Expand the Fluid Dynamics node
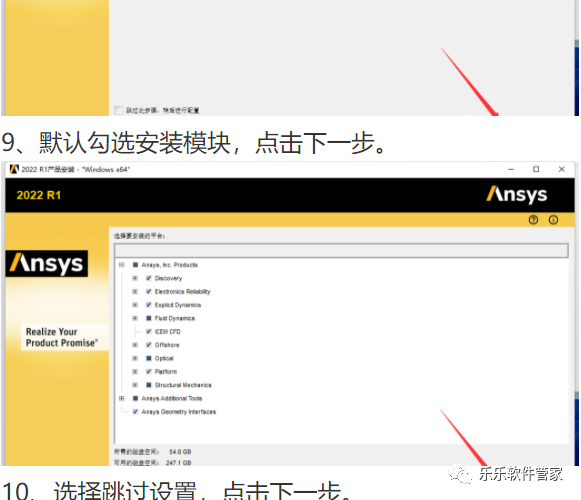Image resolution: width=581 pixels, height=500 pixels. tap(135, 318)
